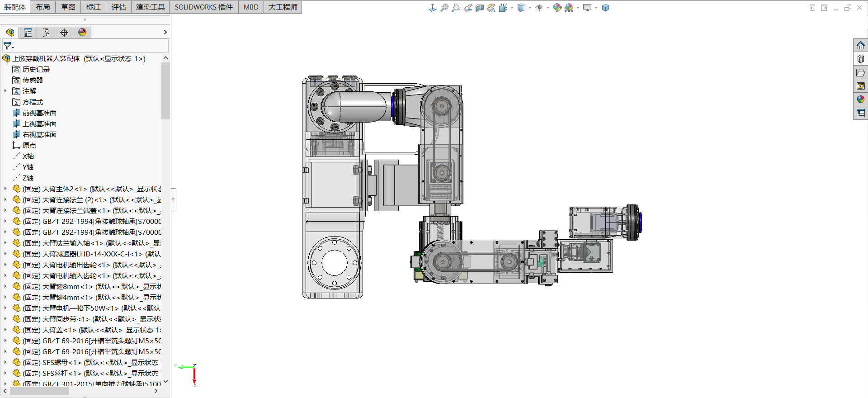Expand the 大臂主体2<1> component
Image resolution: width=868 pixels, height=398 pixels.
5,189
